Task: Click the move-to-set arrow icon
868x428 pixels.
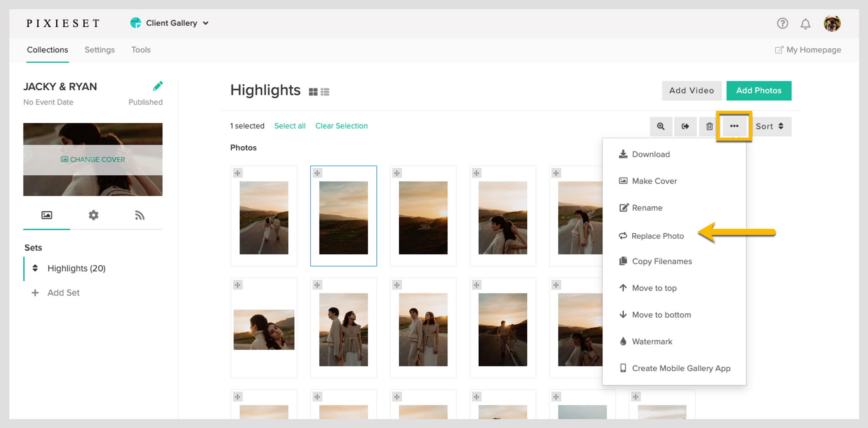Action: [685, 126]
